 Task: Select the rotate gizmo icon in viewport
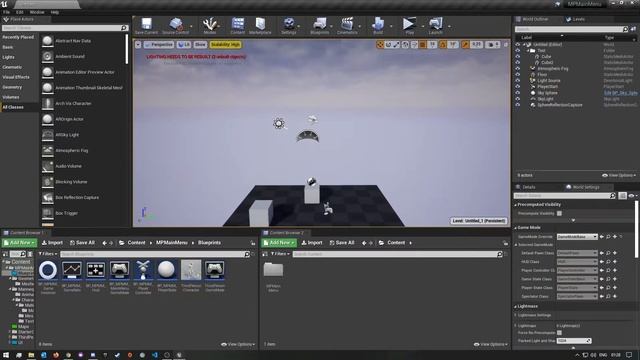click(x=389, y=44)
